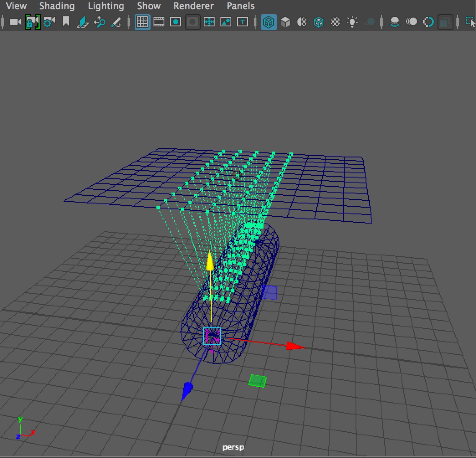Open the Panels dropdown menu
The image size is (476, 458).
coord(241,6)
